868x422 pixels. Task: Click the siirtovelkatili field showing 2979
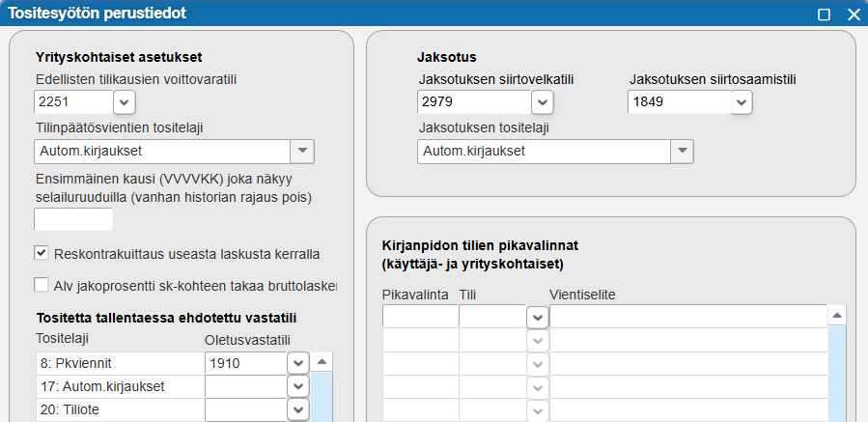[x=474, y=102]
